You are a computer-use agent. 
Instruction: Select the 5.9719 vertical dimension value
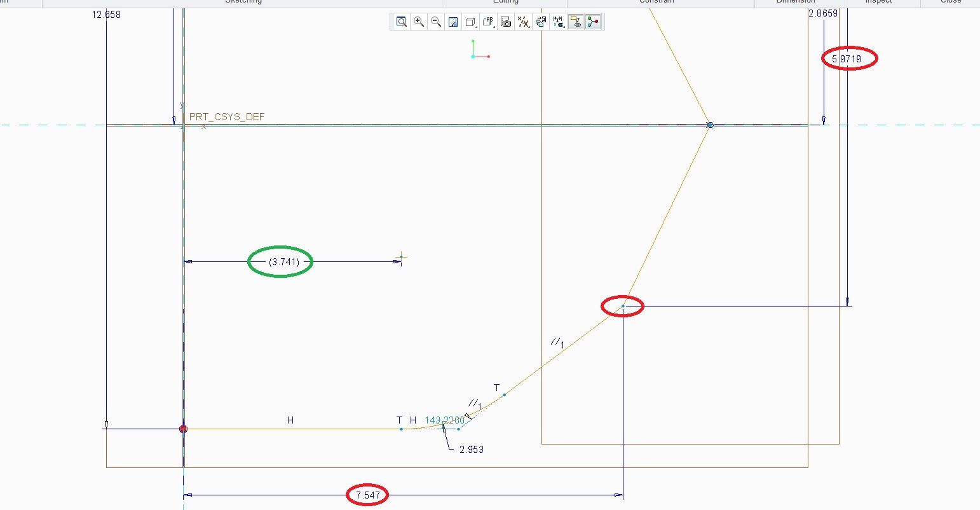click(847, 59)
